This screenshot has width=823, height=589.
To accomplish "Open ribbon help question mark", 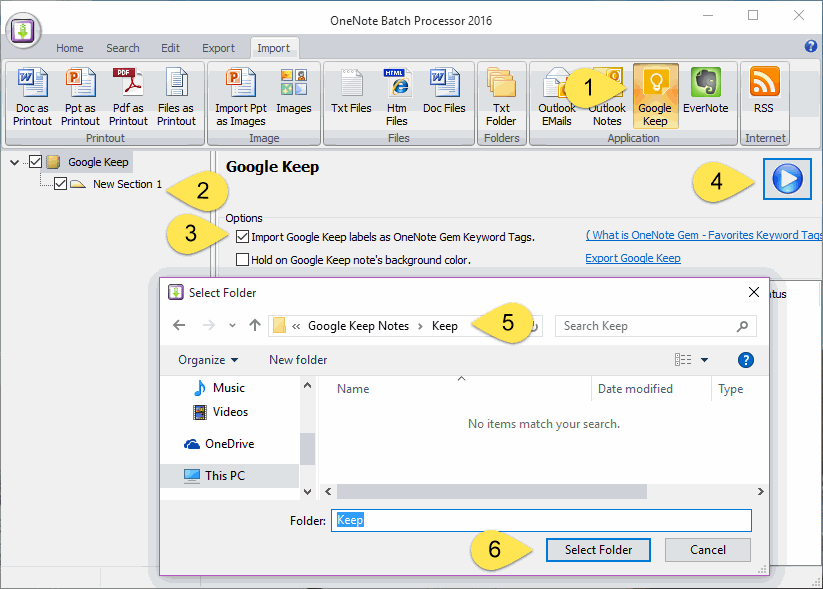I will [x=810, y=47].
